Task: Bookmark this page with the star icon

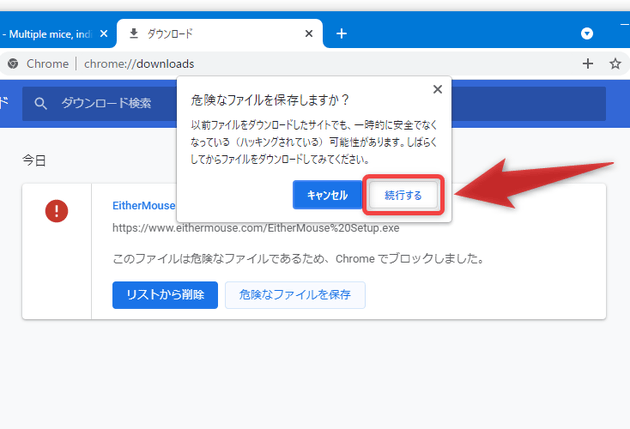Action: [615, 63]
